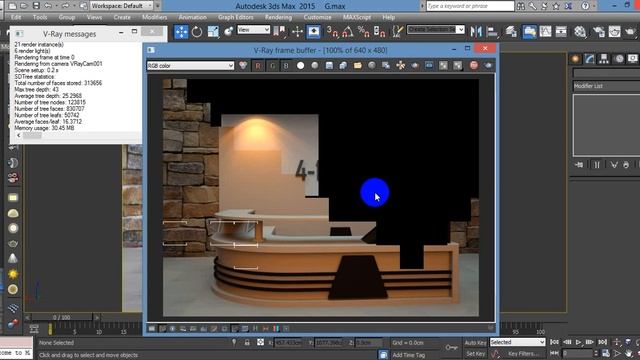Toggle Spinner Snap in main toolbar
The image size is (640, 360).
(x=379, y=31)
